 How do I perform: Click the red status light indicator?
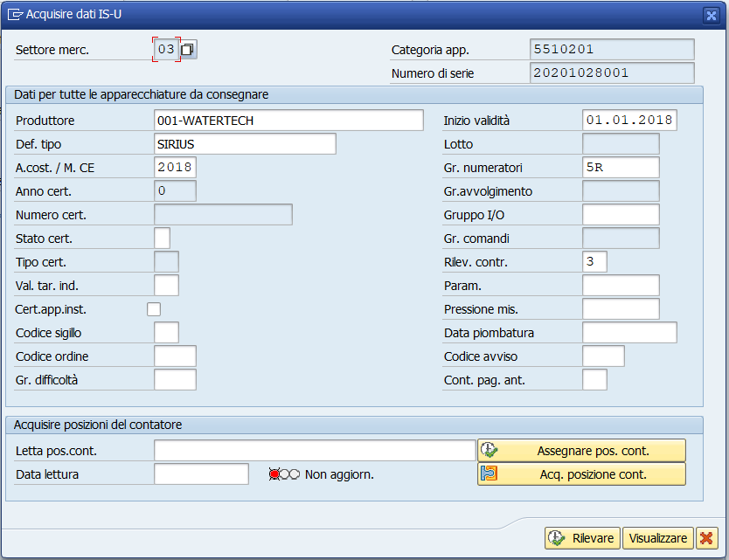click(x=274, y=474)
